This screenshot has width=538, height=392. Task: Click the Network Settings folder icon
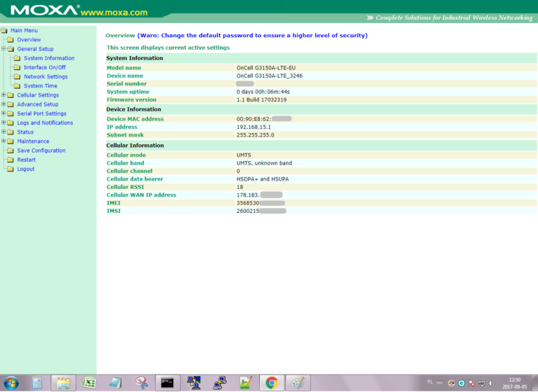17,77
